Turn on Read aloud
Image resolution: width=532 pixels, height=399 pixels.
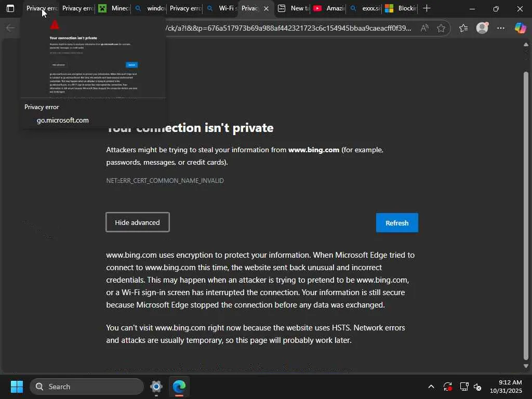click(x=424, y=28)
